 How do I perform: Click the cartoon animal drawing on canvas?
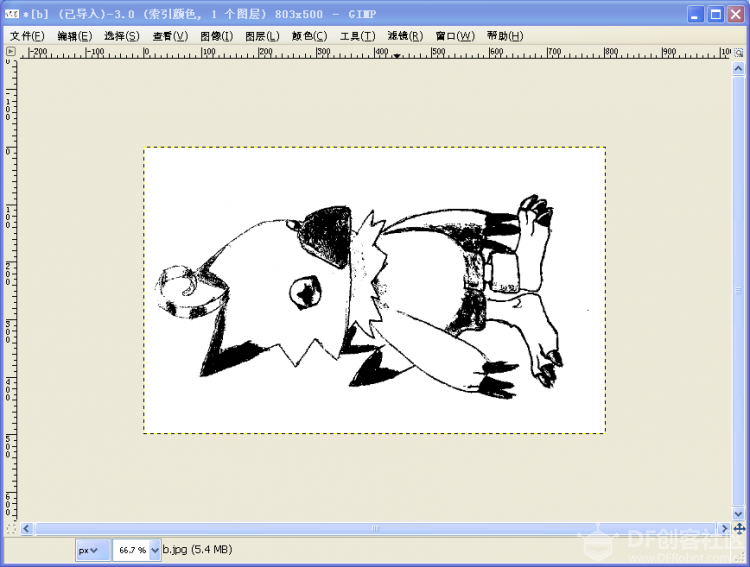[359, 297]
